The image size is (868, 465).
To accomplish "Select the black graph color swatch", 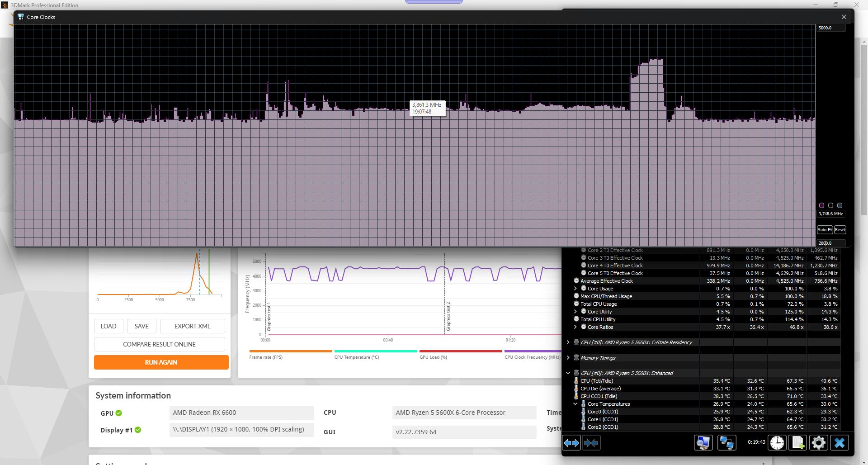I will click(x=831, y=205).
